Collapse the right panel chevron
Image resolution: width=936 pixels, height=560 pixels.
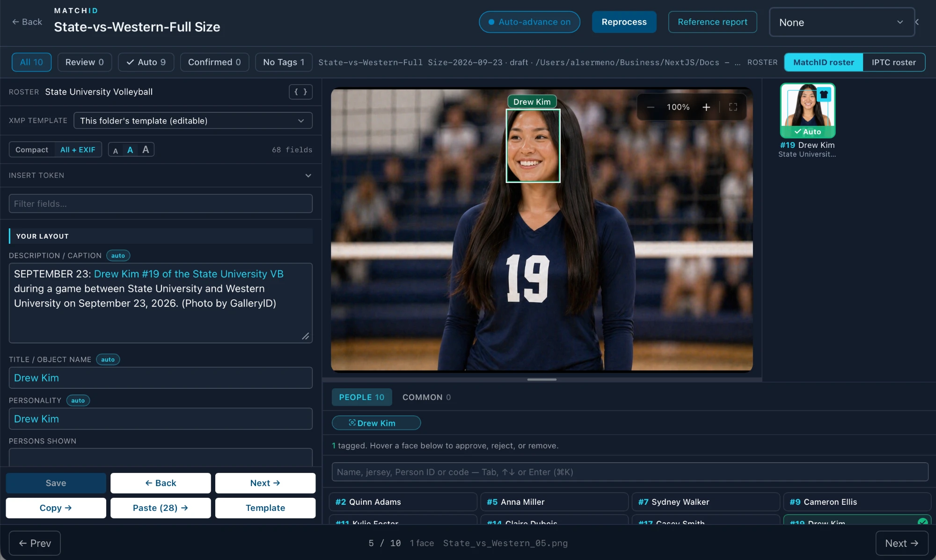tap(917, 22)
